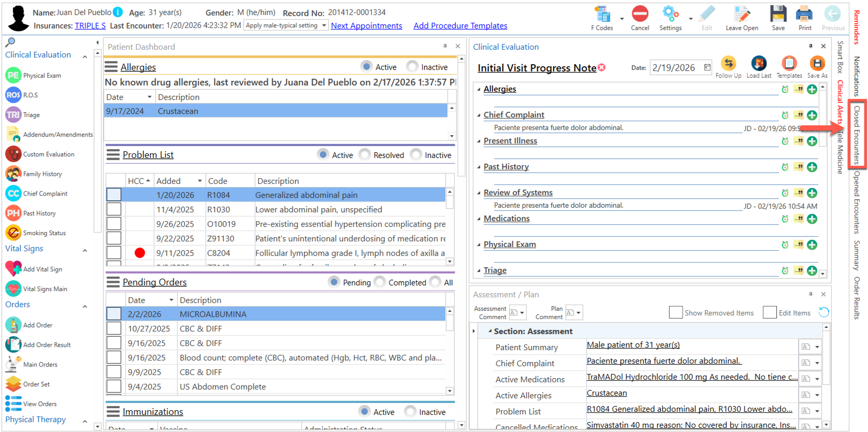Open the Closed Encounters side tab
The width and height of the screenshot is (868, 432).
pyautogui.click(x=857, y=134)
